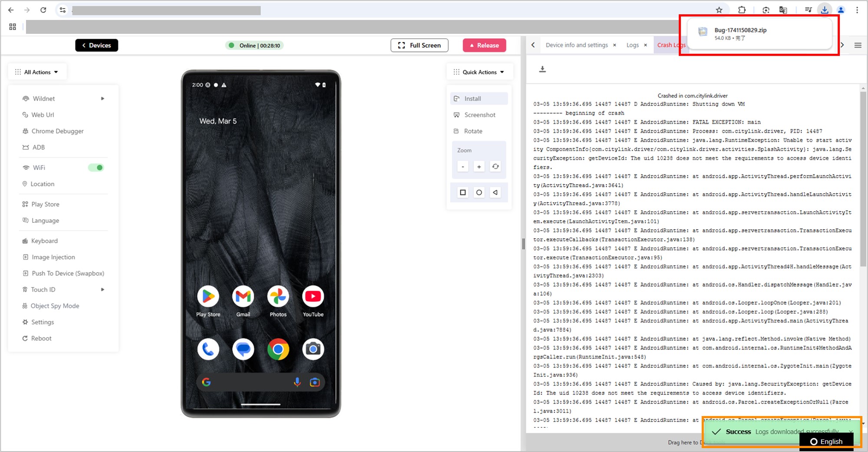868x452 pixels.
Task: Bookmark page with star icon
Action: [x=719, y=10]
